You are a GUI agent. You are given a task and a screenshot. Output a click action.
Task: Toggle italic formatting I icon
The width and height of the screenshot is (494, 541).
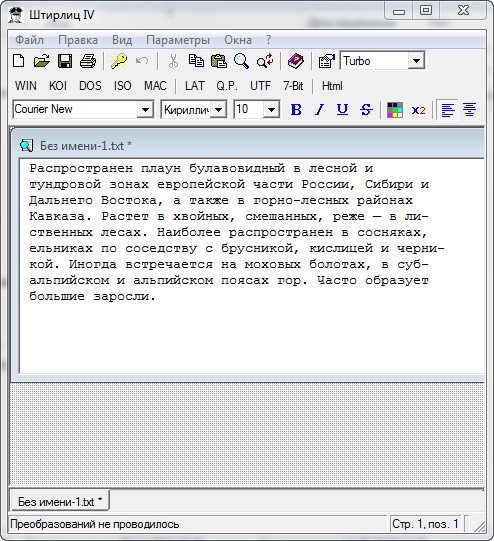point(319,110)
